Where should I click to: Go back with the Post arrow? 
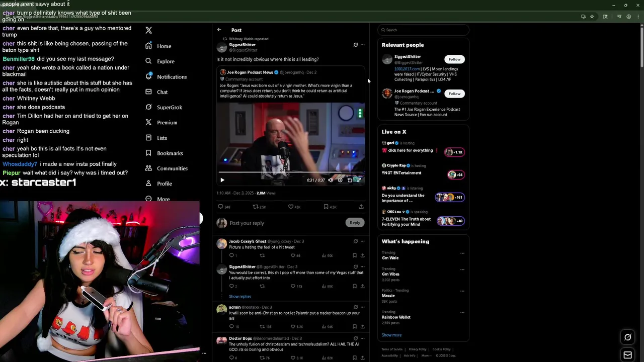(219, 30)
